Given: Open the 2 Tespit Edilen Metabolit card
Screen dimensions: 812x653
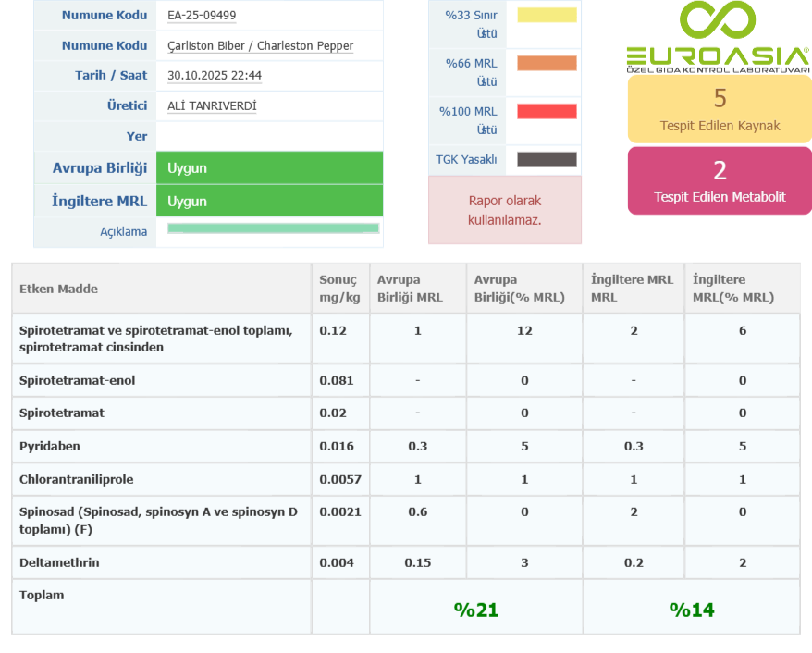Looking at the screenshot, I should click(x=720, y=180).
